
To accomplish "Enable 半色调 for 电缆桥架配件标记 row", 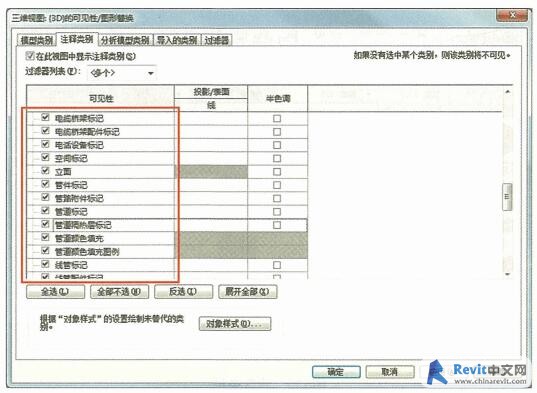I will (277, 132).
